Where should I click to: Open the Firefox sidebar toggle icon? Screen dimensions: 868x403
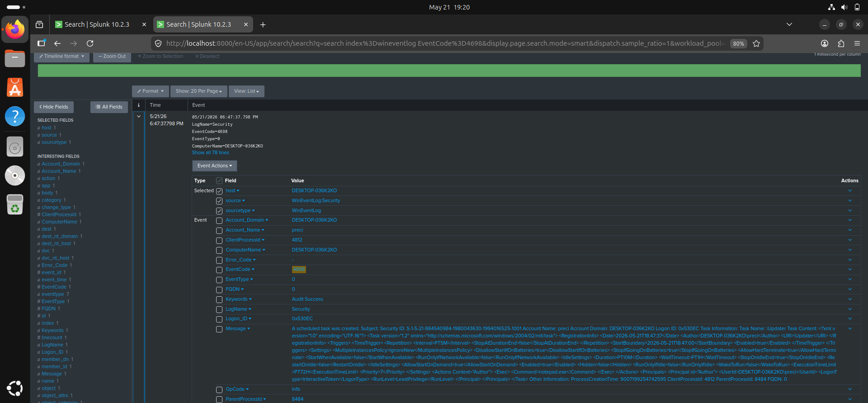point(41,43)
